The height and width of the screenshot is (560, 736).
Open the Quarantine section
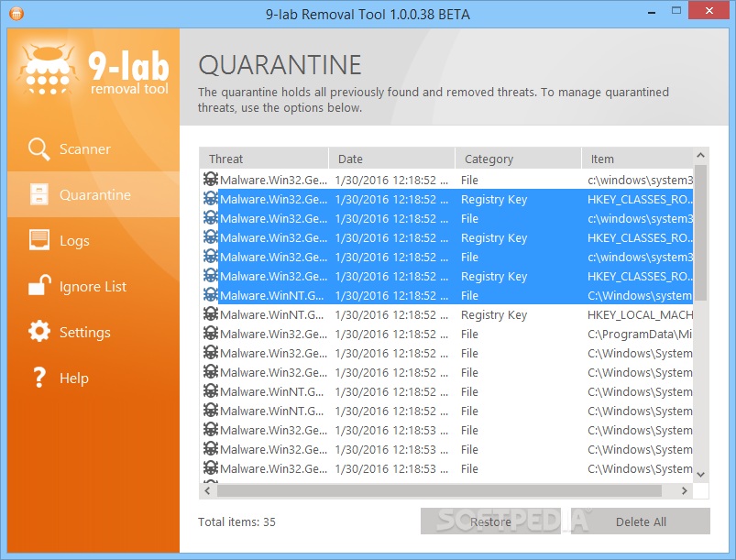pyautogui.click(x=93, y=194)
